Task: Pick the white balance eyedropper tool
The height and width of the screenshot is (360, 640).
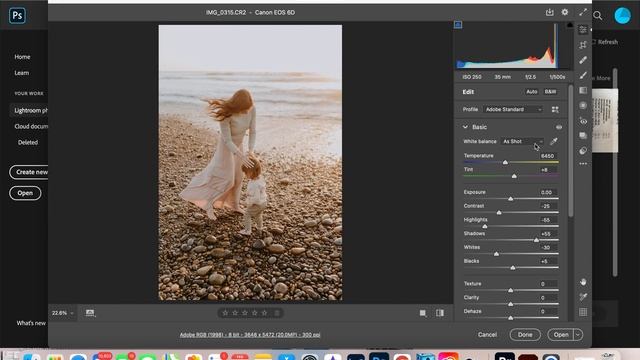Action: point(553,142)
